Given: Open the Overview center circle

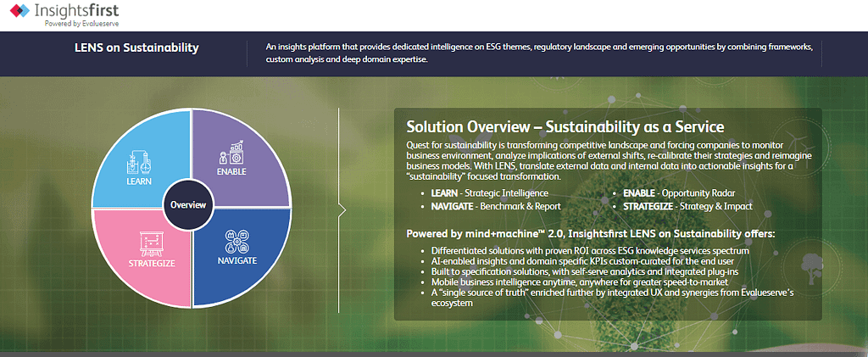Looking at the screenshot, I should click(x=188, y=205).
